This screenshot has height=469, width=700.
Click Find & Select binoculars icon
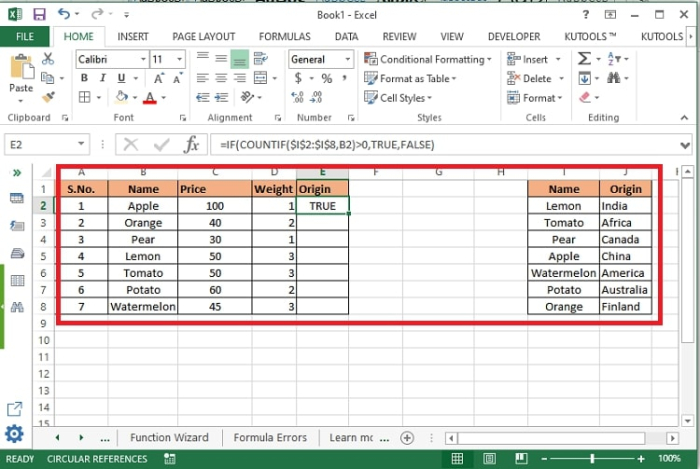click(x=613, y=78)
